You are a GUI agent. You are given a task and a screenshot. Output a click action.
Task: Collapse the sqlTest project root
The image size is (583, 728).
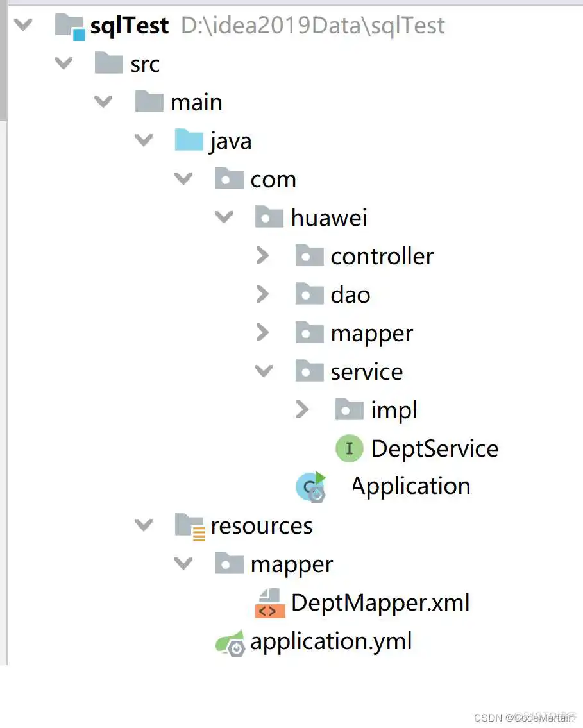point(23,24)
